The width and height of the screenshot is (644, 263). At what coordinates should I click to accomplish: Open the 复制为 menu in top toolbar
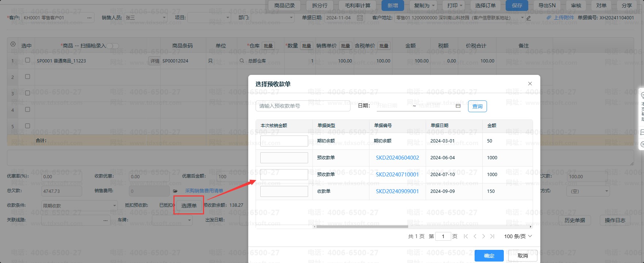click(x=424, y=5)
